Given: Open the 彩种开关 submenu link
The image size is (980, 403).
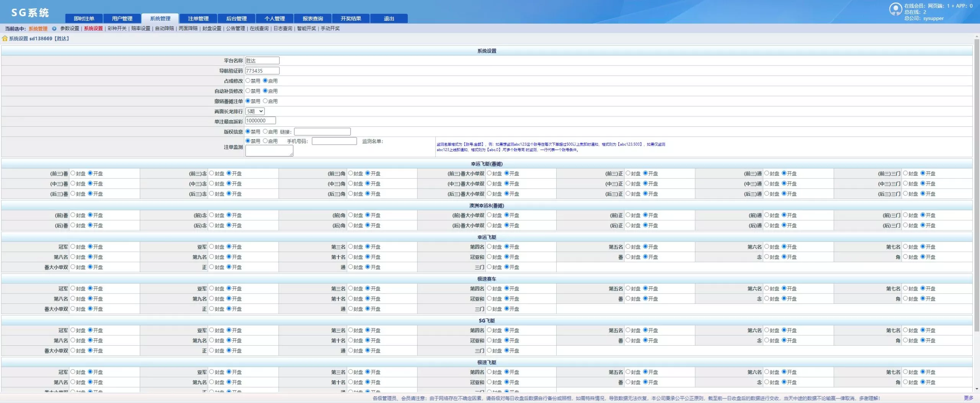Looking at the screenshot, I should pyautogui.click(x=117, y=29).
